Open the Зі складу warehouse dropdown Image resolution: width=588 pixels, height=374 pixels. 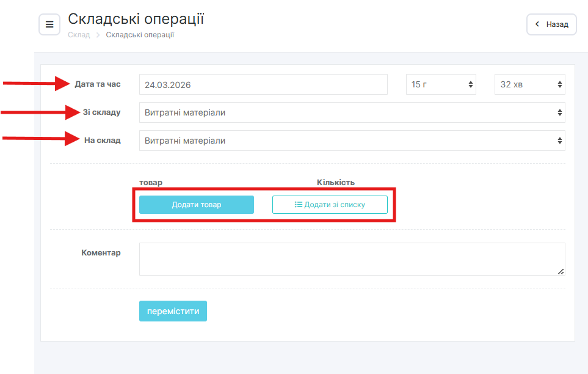click(x=352, y=112)
